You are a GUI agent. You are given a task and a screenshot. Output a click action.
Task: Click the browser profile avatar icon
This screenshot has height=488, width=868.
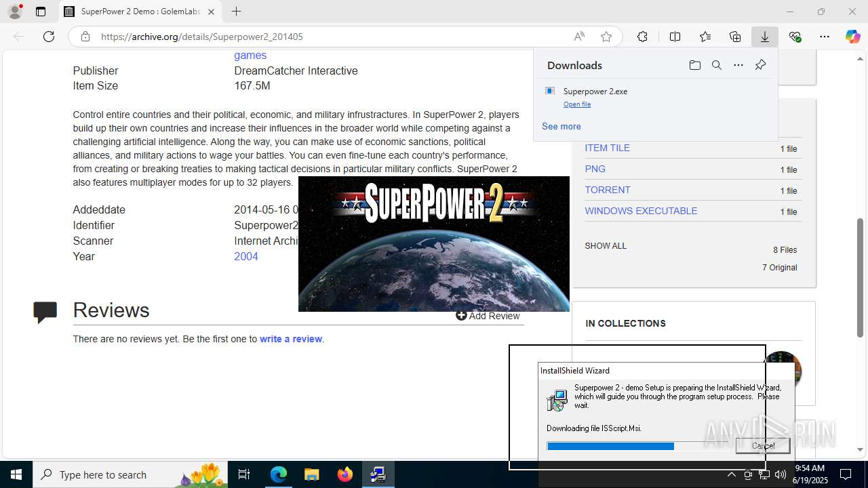(14, 12)
